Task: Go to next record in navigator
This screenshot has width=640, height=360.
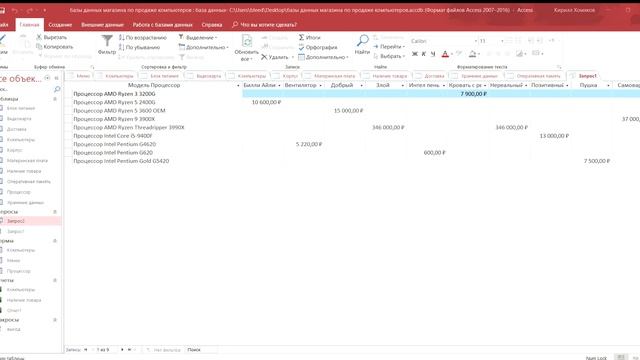Action: 122,350
